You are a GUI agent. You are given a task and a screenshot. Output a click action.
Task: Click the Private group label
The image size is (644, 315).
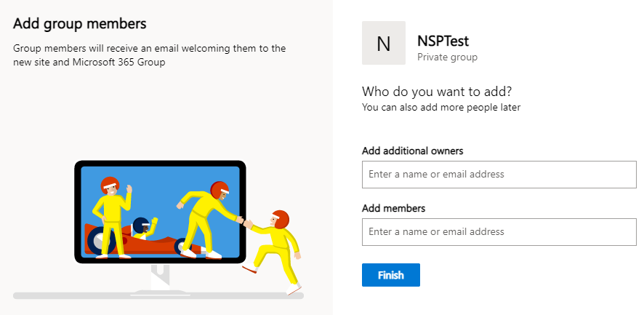(x=447, y=57)
